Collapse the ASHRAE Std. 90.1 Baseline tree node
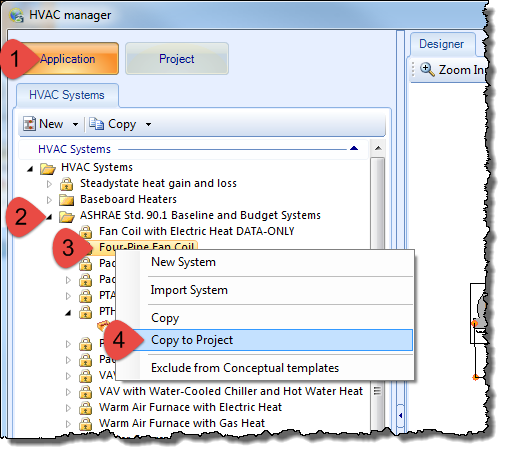The height and width of the screenshot is (454, 506). point(49,217)
